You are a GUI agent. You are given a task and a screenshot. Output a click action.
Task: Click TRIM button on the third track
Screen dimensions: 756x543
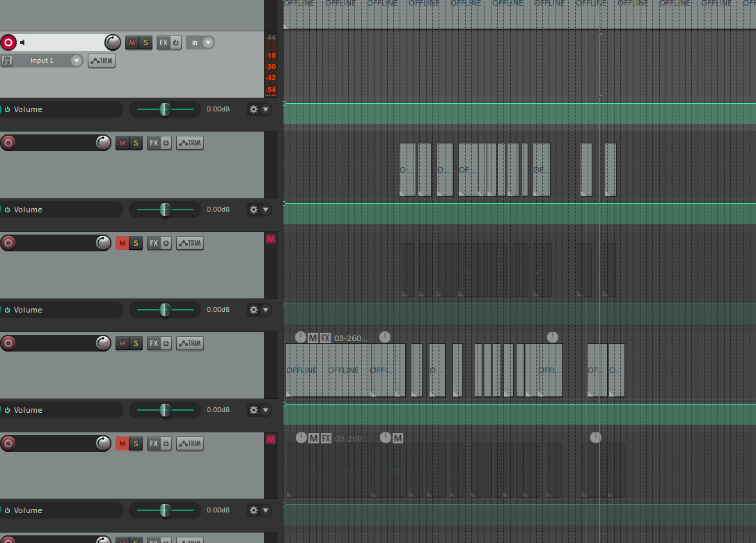click(x=190, y=243)
